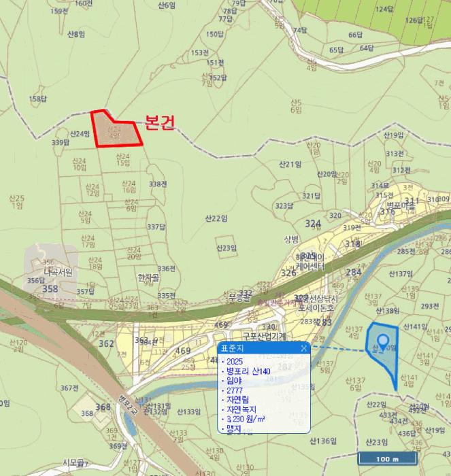Click the red 본건 label
This screenshot has width=451, height=476.
click(x=161, y=123)
